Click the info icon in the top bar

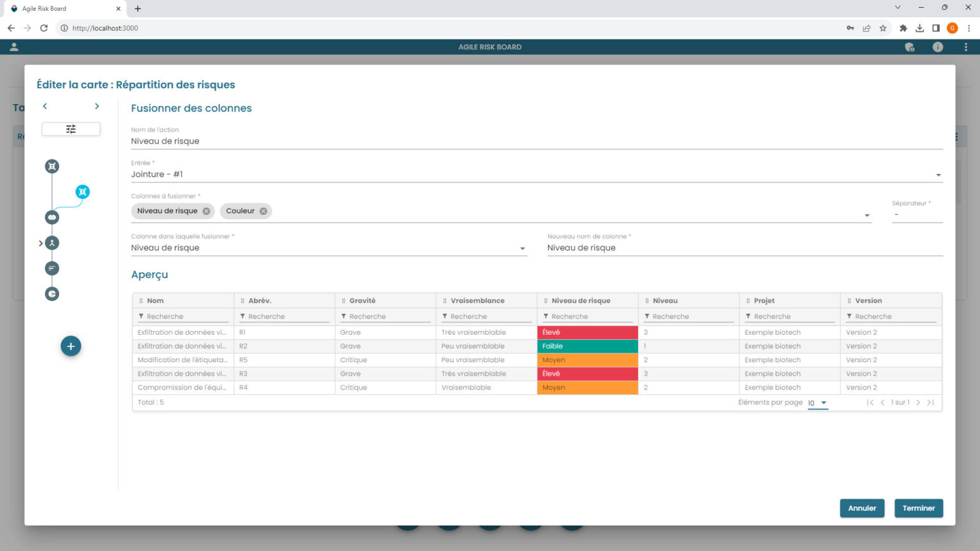click(x=937, y=47)
